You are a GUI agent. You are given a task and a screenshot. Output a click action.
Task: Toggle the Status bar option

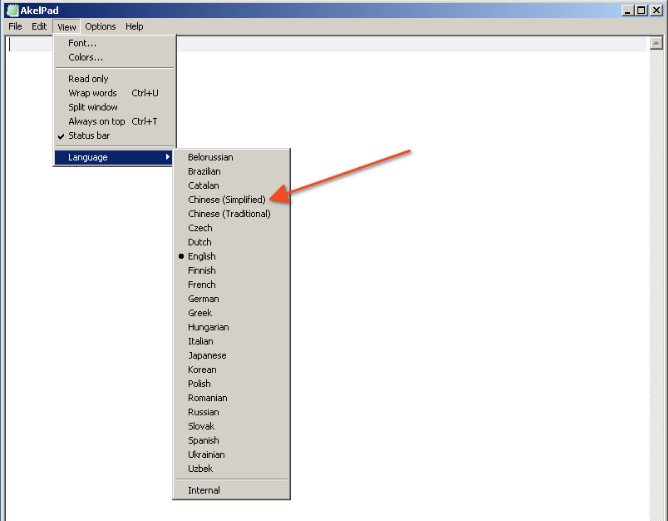click(89, 136)
